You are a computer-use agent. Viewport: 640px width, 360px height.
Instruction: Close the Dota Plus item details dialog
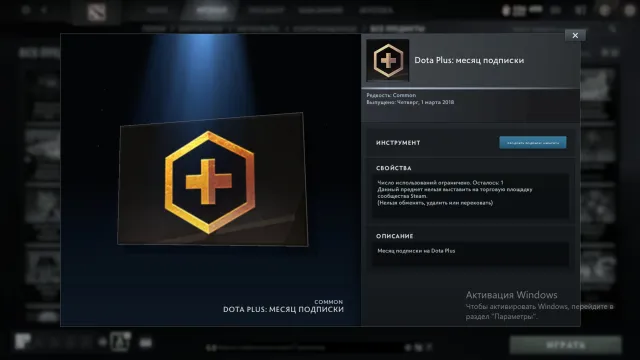[x=575, y=36]
